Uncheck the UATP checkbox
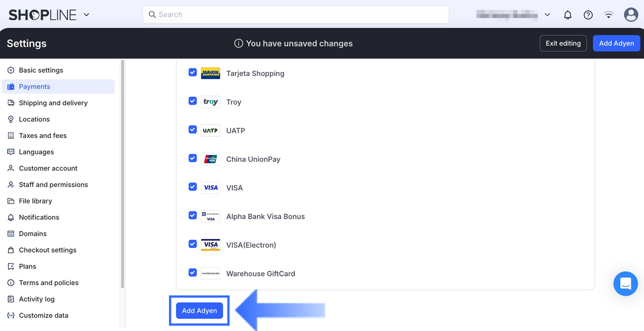The height and width of the screenshot is (331, 644). (x=193, y=130)
